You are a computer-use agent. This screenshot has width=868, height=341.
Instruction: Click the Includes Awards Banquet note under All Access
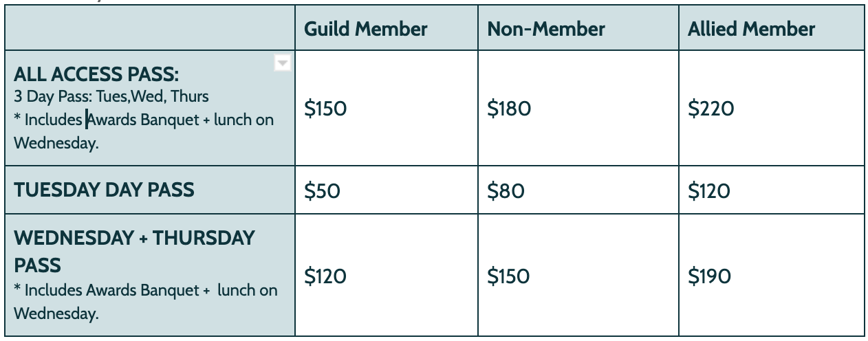click(x=144, y=131)
